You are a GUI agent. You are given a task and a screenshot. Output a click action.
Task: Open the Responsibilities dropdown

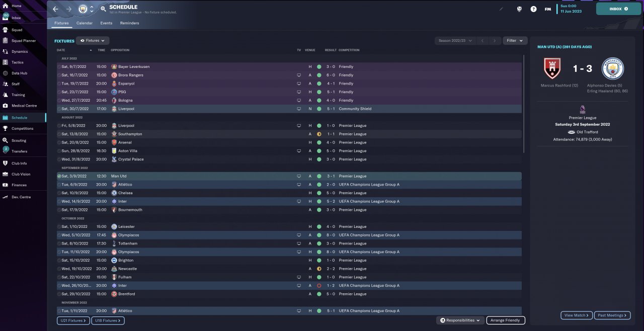click(460, 320)
